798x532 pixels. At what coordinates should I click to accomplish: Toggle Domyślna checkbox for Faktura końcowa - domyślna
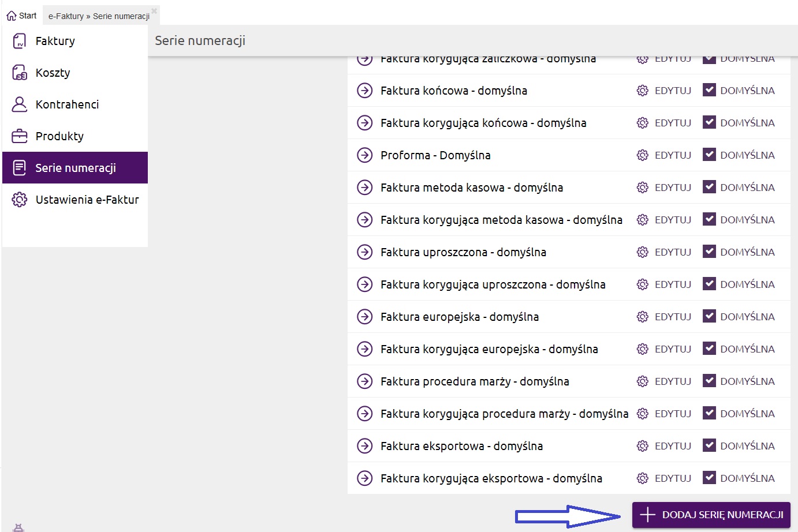710,90
